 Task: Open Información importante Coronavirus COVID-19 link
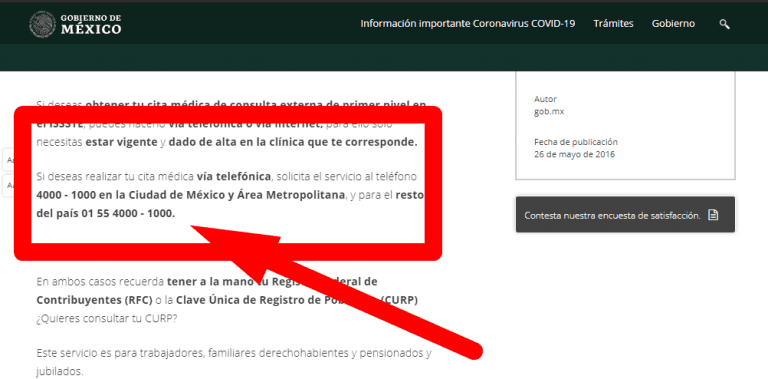pos(468,24)
